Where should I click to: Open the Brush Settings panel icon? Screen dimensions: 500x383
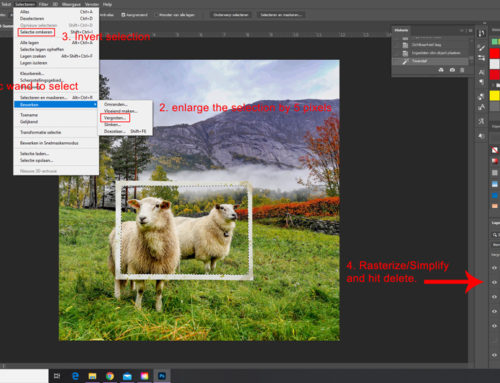[481, 58]
